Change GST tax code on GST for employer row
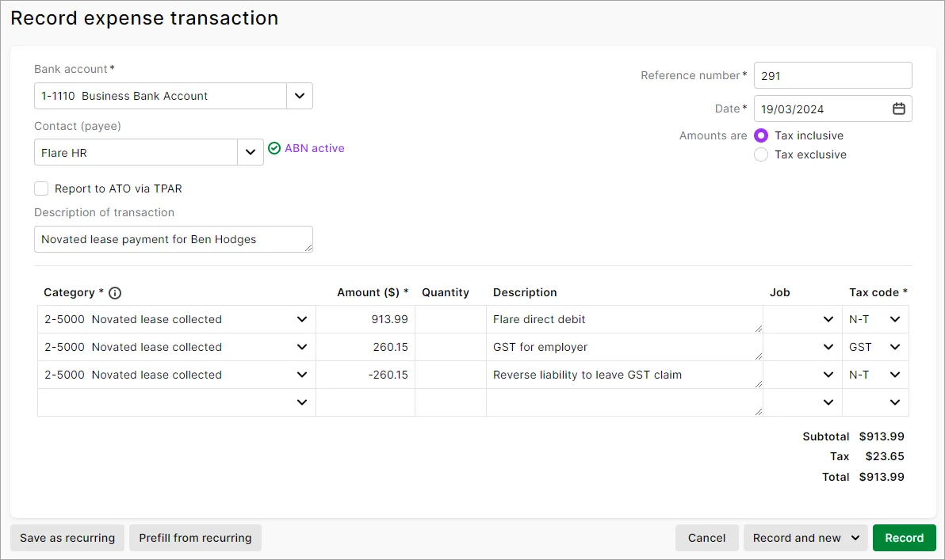945x560 pixels. [x=895, y=347]
